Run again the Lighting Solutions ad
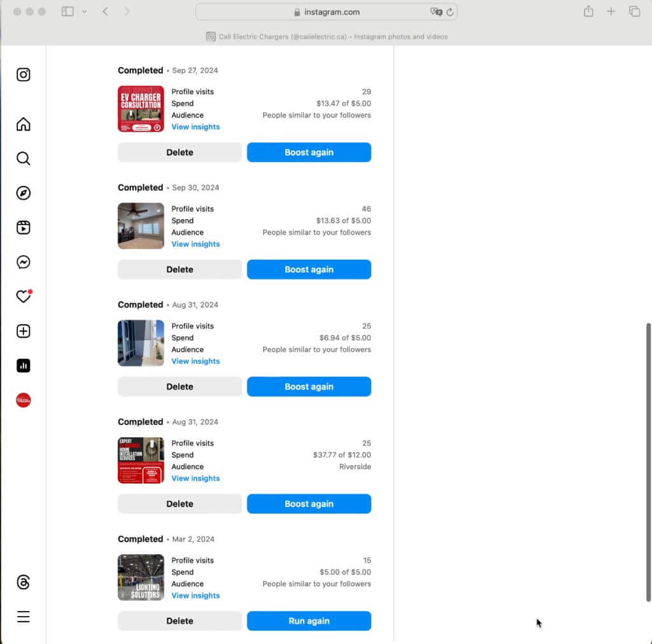 [309, 621]
